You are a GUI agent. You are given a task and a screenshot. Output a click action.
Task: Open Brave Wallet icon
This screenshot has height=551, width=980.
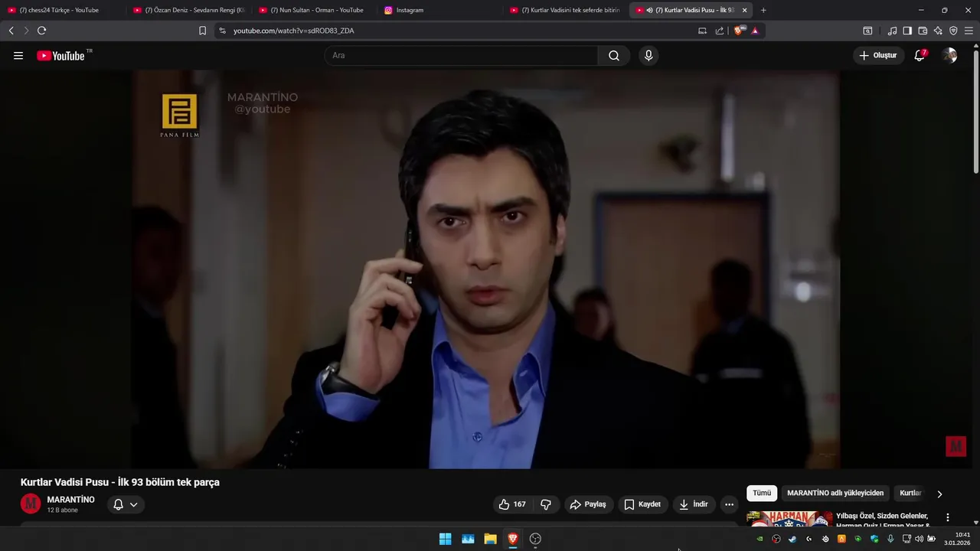(x=923, y=31)
